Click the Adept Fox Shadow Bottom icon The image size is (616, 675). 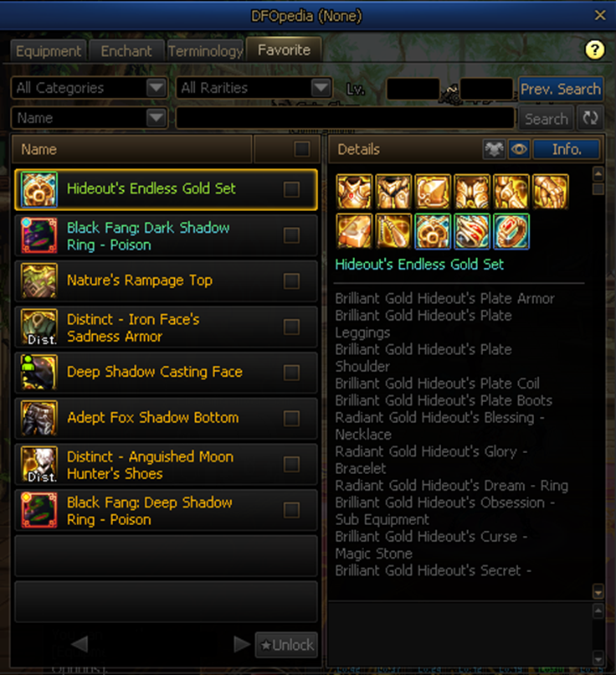coord(39,418)
